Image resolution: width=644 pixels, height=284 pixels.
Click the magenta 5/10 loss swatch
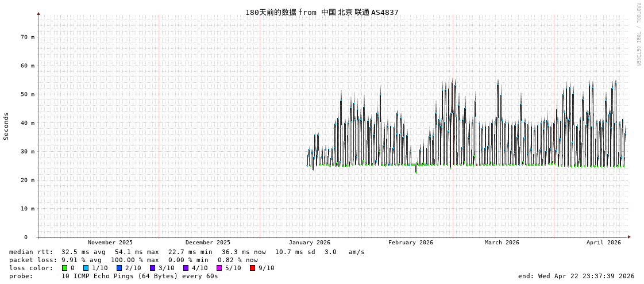pos(219,268)
